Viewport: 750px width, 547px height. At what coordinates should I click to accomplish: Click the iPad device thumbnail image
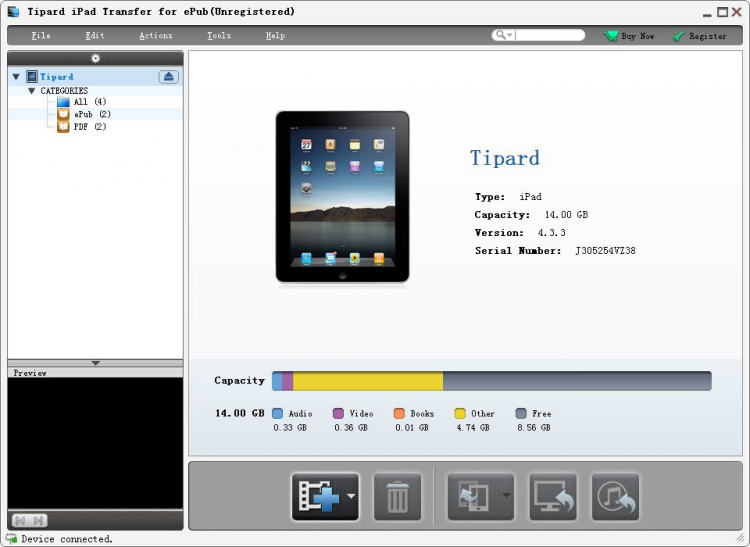click(342, 197)
